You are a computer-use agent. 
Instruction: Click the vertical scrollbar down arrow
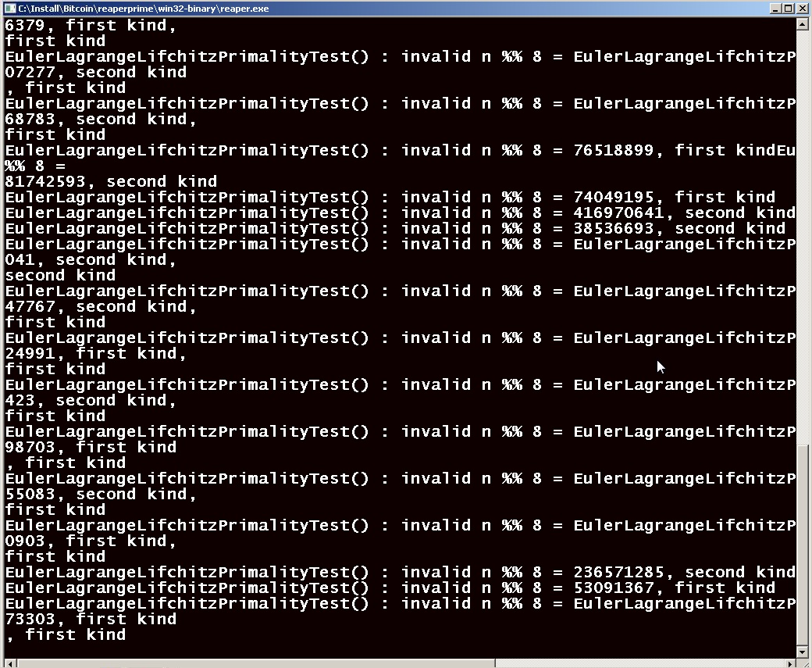[x=802, y=652]
